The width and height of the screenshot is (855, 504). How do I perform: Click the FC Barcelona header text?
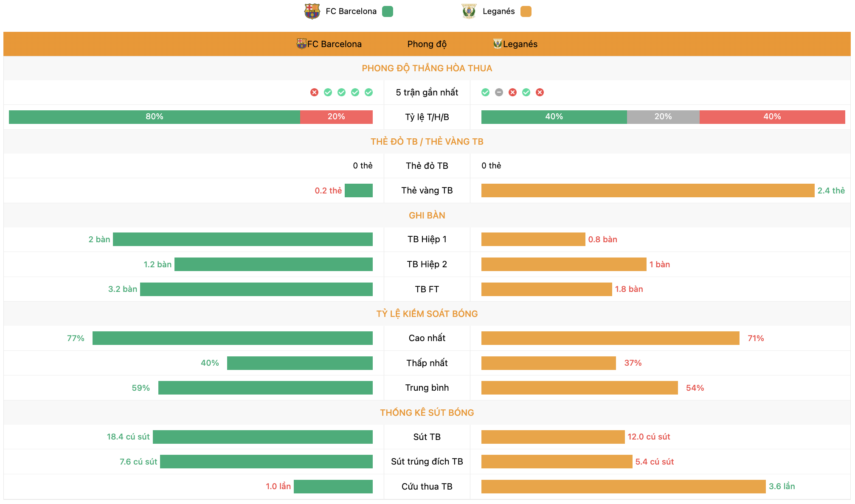335,44
